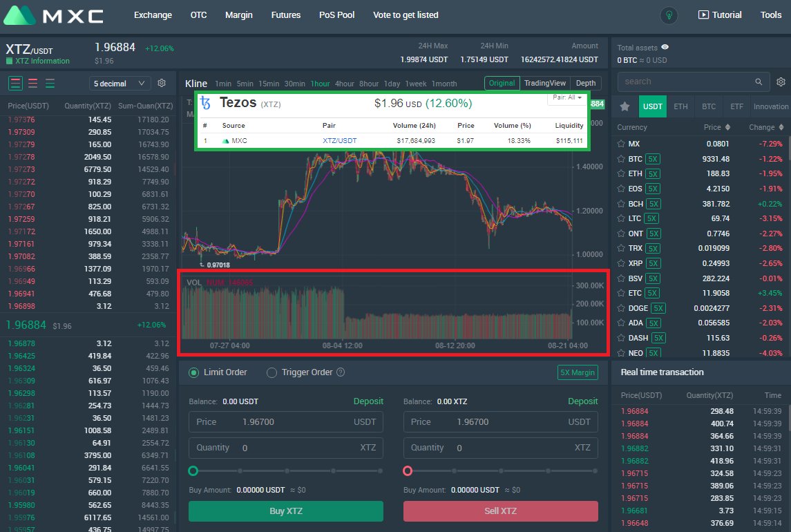Click the green buy amount slider handle

193,471
